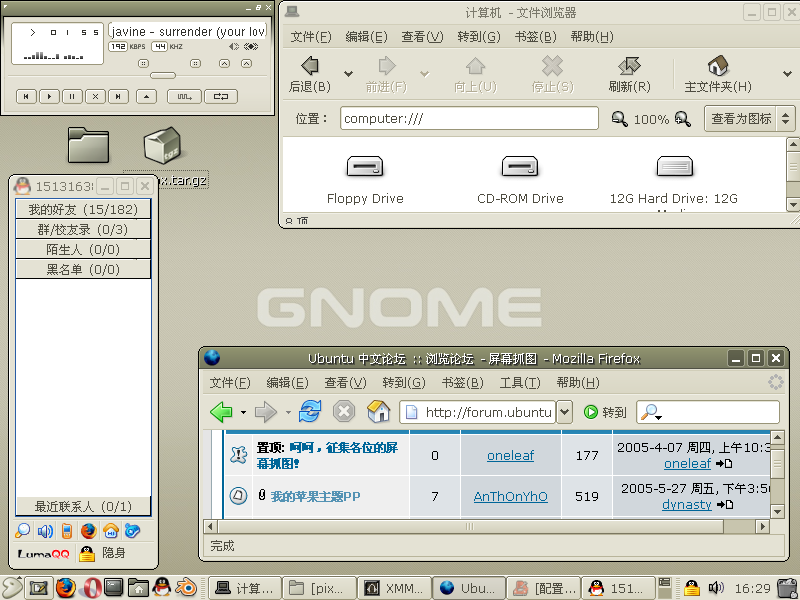The image size is (800, 600).
Task: Click LumaQQ 隐身 status button
Action: 102,553
